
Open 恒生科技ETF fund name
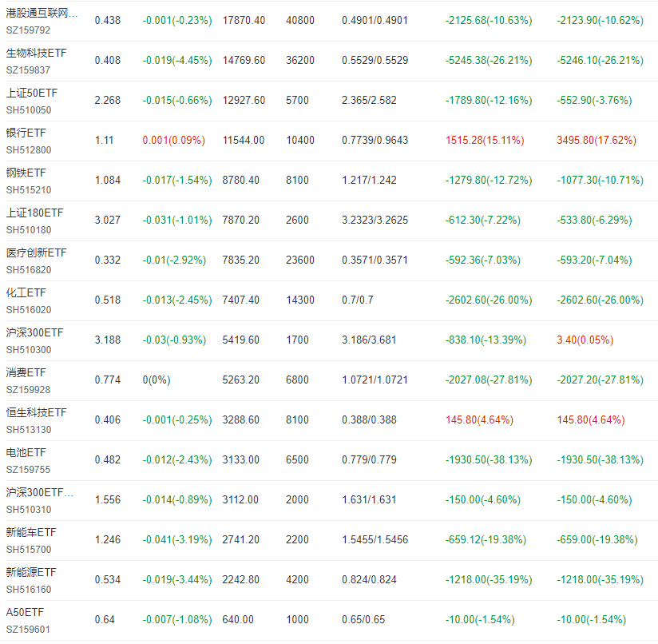click(36, 412)
